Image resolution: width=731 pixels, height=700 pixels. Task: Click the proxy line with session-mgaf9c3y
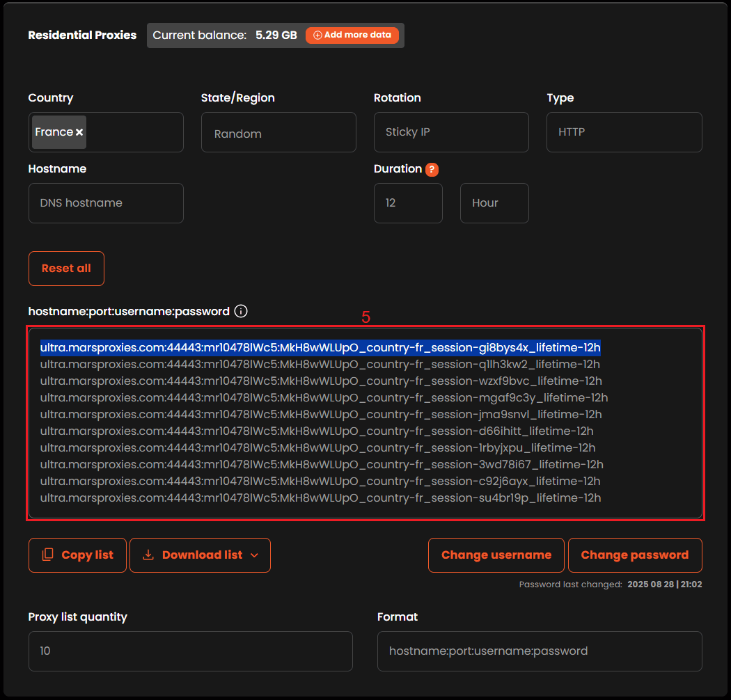coord(324,398)
